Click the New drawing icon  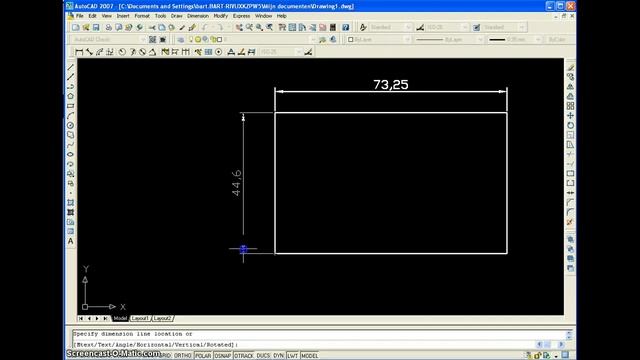[76, 27]
